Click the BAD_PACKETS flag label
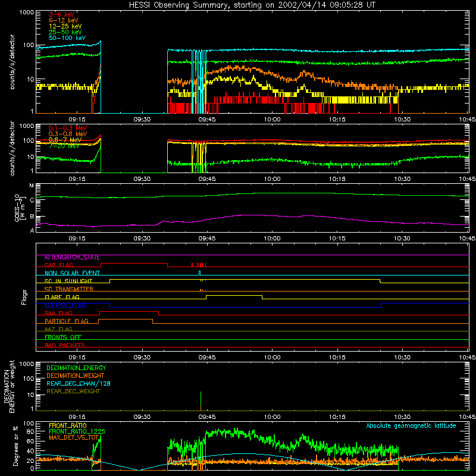Viewport: 476px width, 476px height. click(65, 345)
